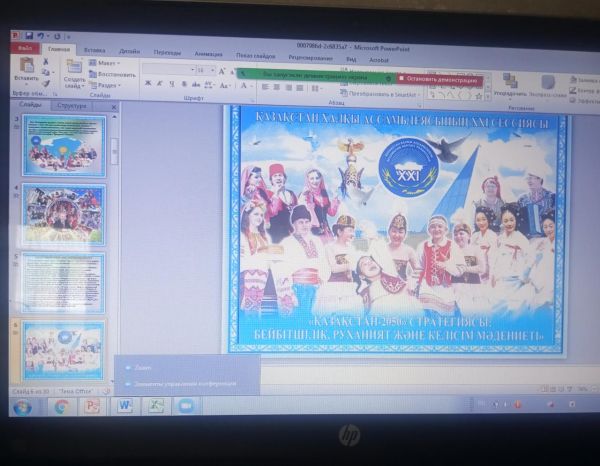This screenshot has width=600, height=466.
Task: Expand the Section (Раздел) dropdown
Action: (108, 85)
